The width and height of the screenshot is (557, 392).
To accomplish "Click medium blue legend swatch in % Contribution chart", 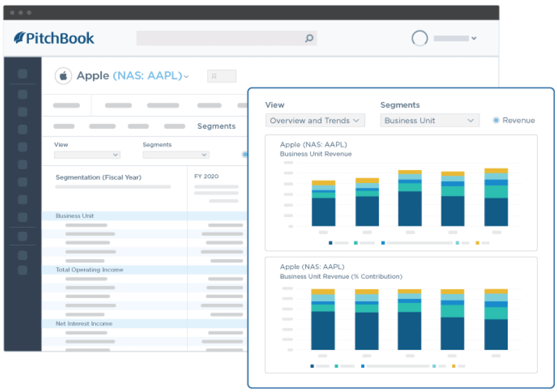I will tap(363, 366).
